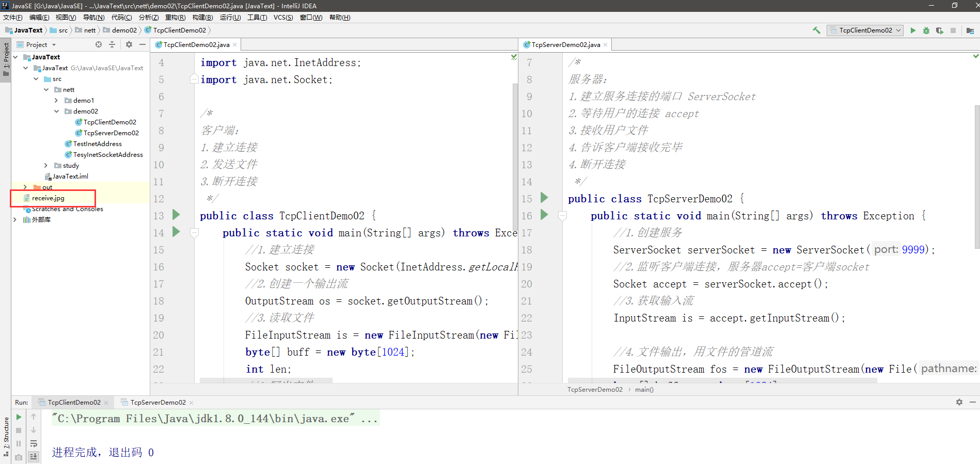Close the TcpServerDemo02.java editor tab
Viewport: 980px width, 464px height.
click(x=606, y=45)
